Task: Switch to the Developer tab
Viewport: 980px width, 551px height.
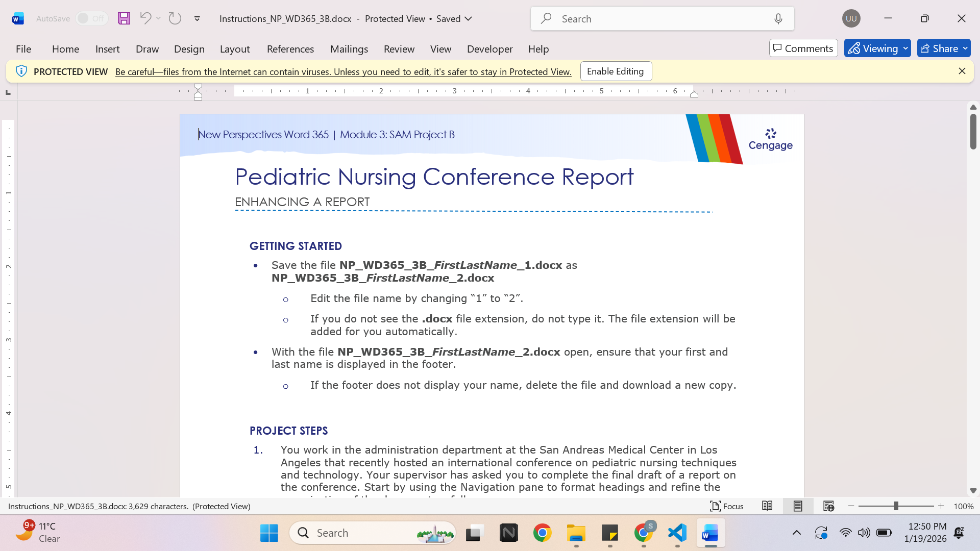Action: point(489,49)
